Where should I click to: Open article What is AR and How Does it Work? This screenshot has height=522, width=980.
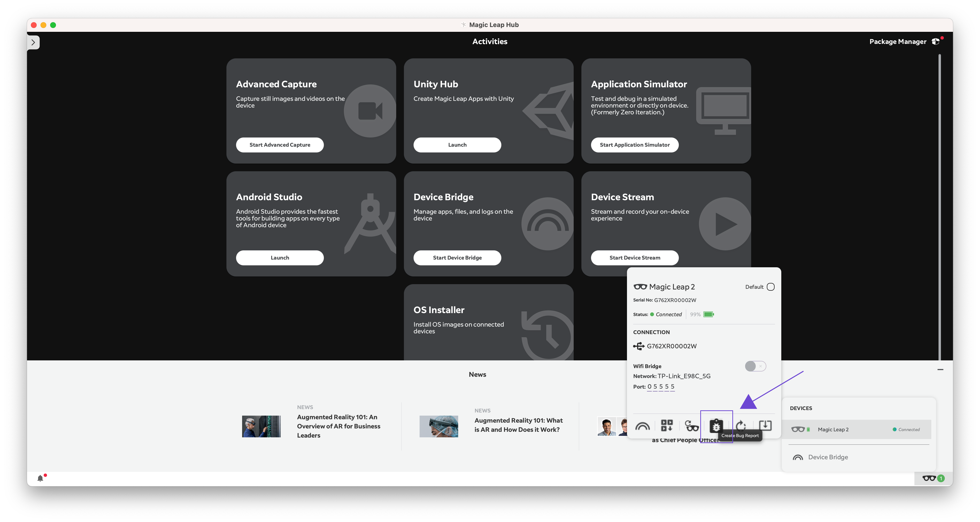[518, 425]
